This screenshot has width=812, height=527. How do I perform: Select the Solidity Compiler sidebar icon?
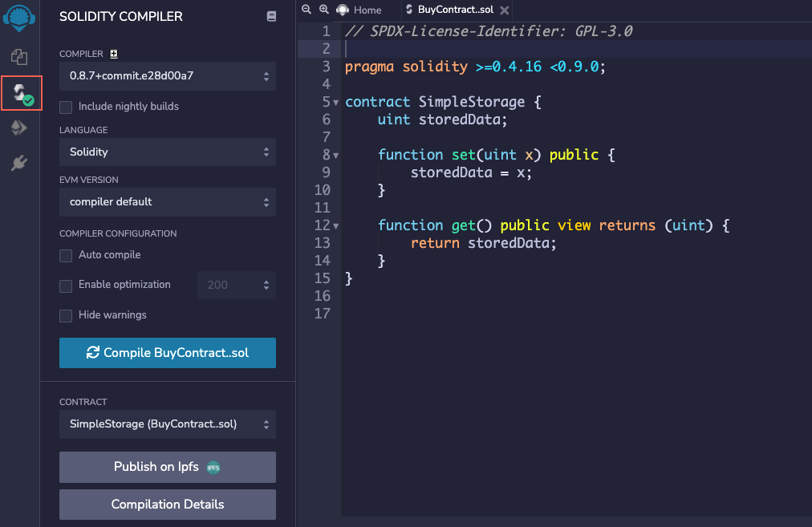pyautogui.click(x=18, y=93)
